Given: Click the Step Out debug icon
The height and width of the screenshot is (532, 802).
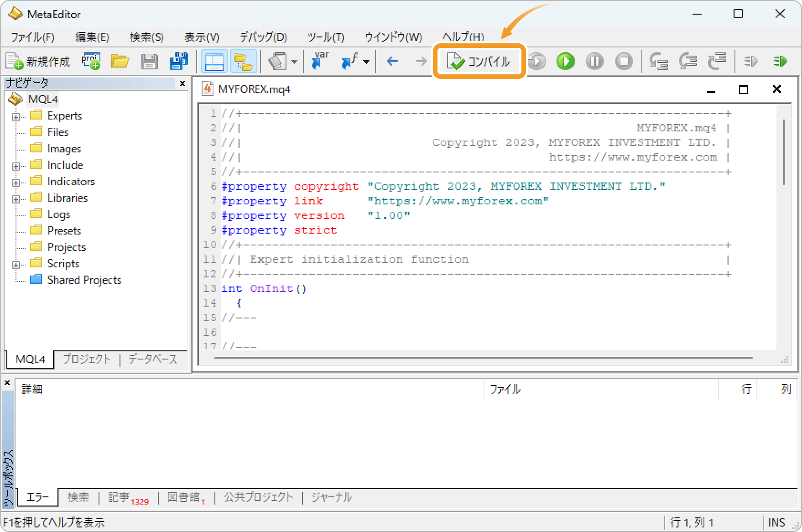Looking at the screenshot, I should tap(717, 61).
